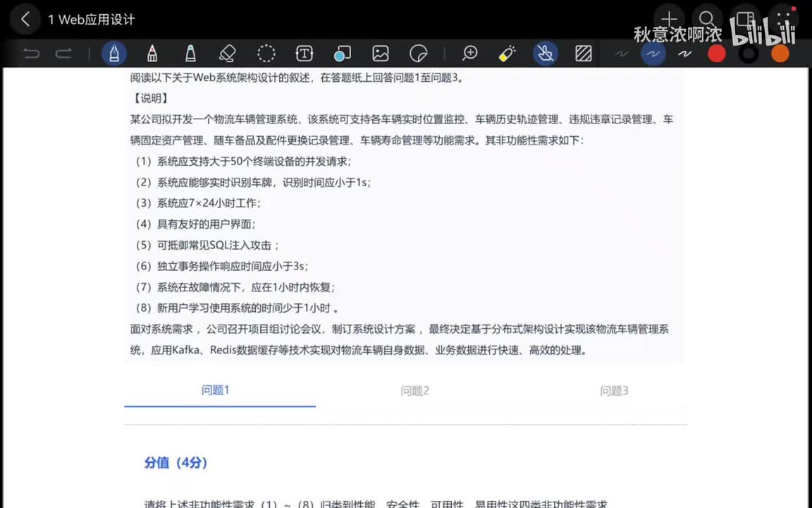Viewport: 812px width, 508px height.
Task: Activate the zoom magnifier tool
Action: [470, 54]
